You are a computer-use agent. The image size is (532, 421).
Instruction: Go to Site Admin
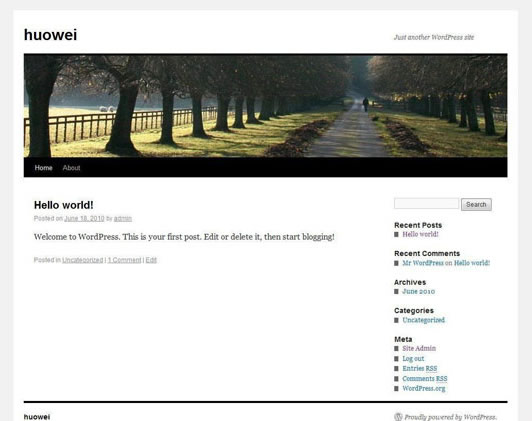point(419,348)
